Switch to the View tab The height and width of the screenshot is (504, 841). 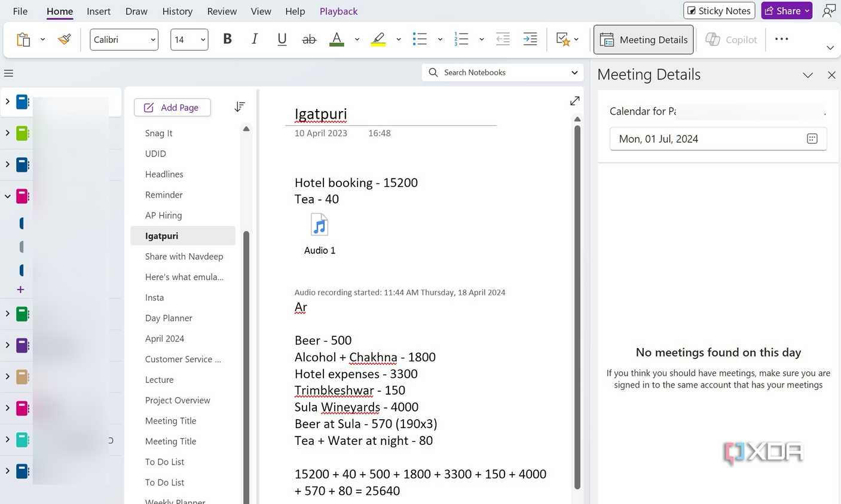click(261, 11)
